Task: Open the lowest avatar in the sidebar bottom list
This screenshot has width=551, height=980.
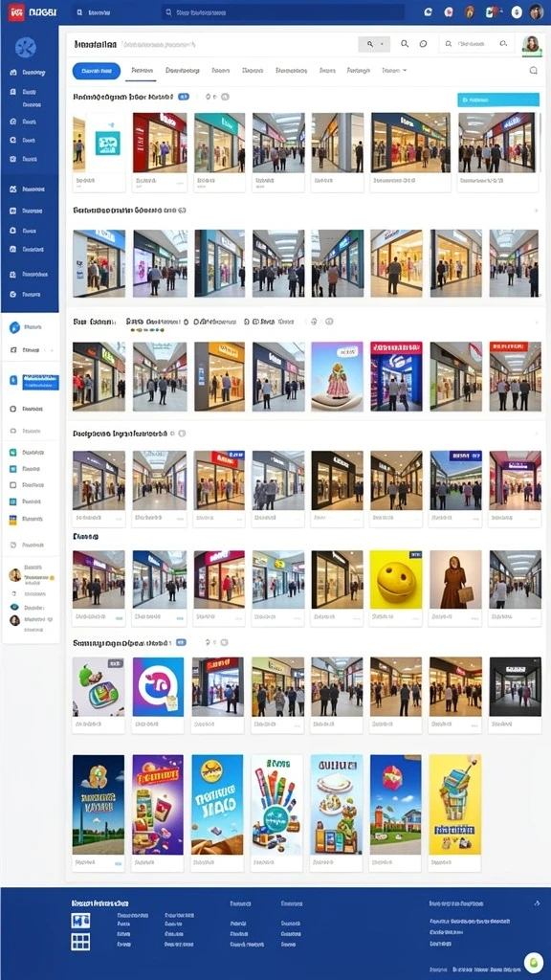Action: [14, 620]
